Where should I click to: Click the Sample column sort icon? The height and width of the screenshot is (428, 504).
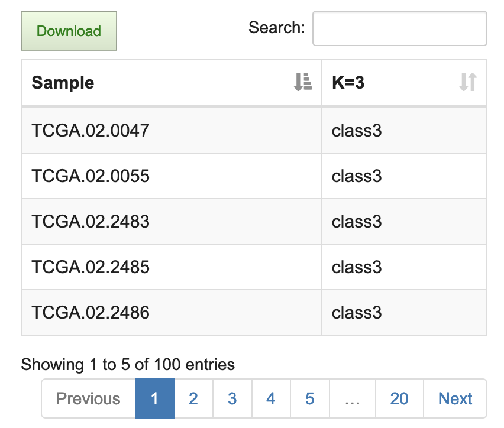302,82
